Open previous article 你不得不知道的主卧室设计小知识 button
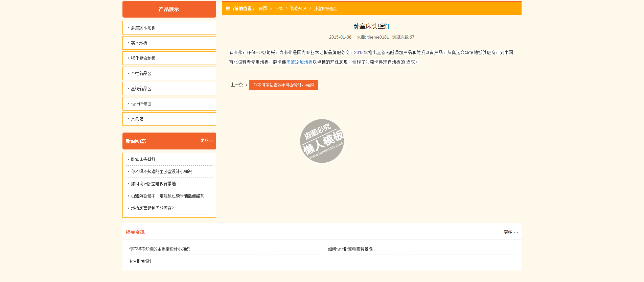Image resolution: width=644 pixels, height=282 pixels. tap(283, 85)
